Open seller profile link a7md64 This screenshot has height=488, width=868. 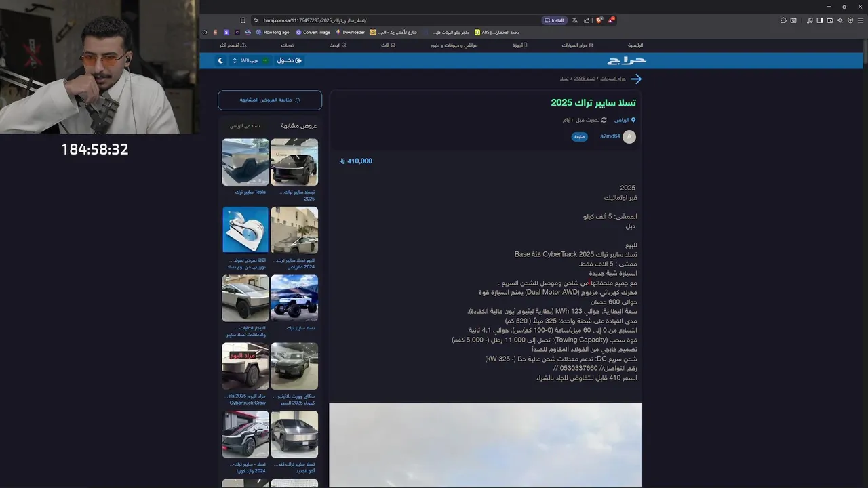pos(610,136)
